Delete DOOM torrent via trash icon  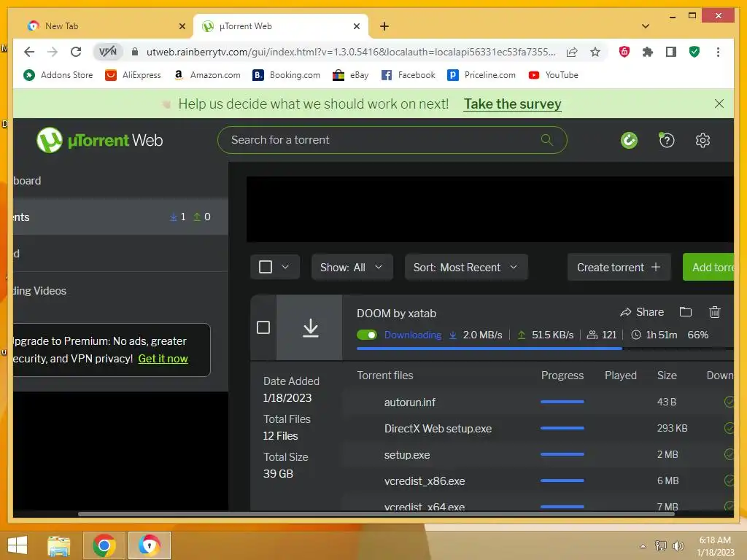click(x=715, y=312)
